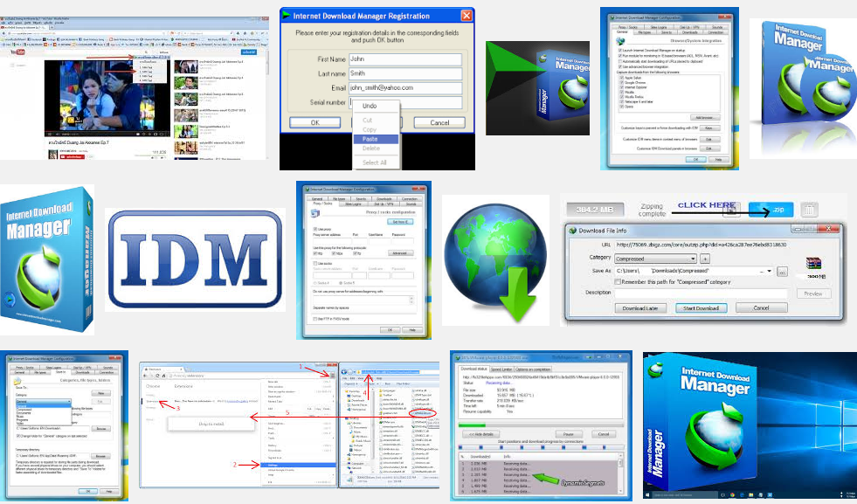Screen dimensions: 857x504
Task: Open the large IDM letters logo image
Action: point(195,260)
